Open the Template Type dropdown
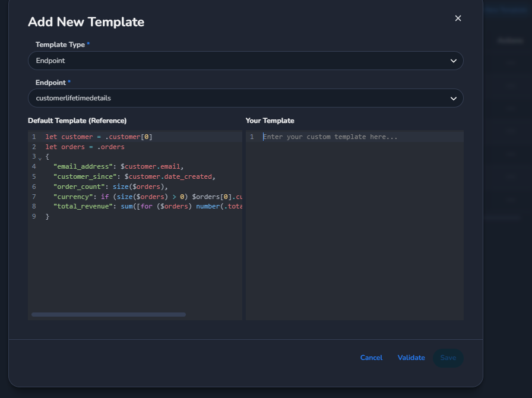 [x=246, y=61]
